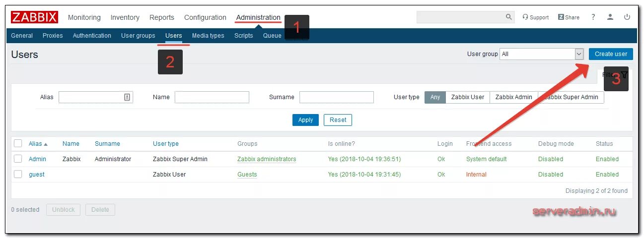Go to Media types submenu
Viewport: 644px width, 239px height.
click(x=208, y=36)
